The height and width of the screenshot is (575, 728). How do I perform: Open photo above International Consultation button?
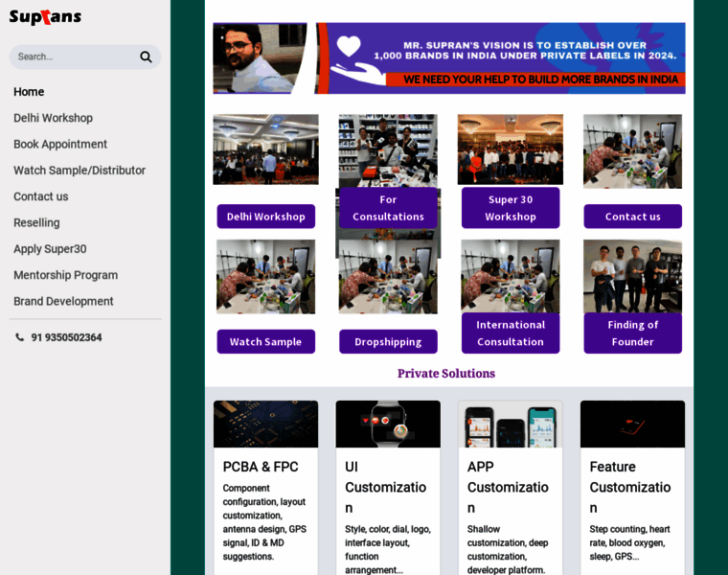(511, 276)
